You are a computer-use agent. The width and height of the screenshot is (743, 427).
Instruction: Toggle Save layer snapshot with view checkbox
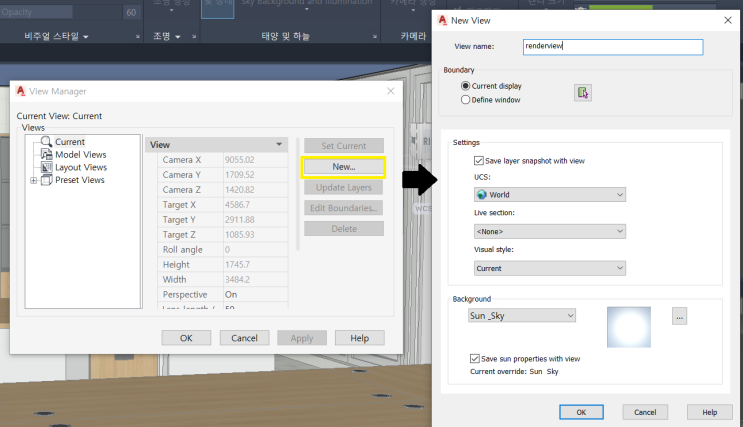[479, 161]
